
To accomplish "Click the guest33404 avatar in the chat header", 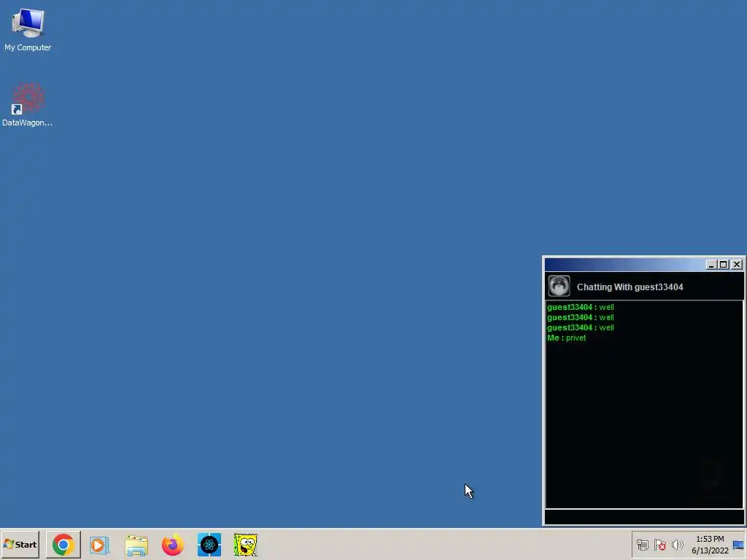I will (x=559, y=286).
